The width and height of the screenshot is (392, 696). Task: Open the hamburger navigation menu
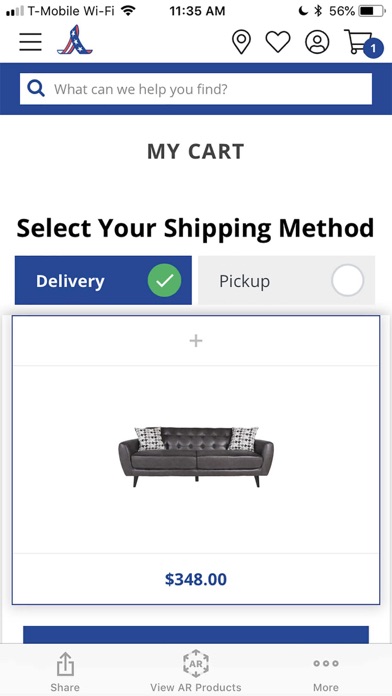click(x=30, y=42)
